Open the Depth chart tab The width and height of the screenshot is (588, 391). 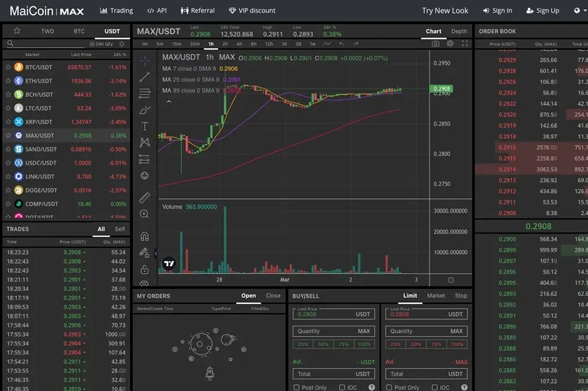tap(459, 31)
